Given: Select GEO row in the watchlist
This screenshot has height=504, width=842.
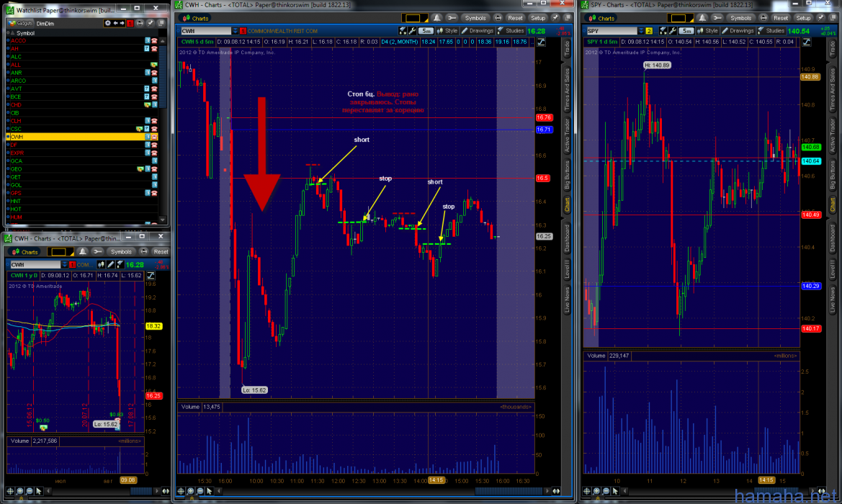Looking at the screenshot, I should (x=81, y=169).
